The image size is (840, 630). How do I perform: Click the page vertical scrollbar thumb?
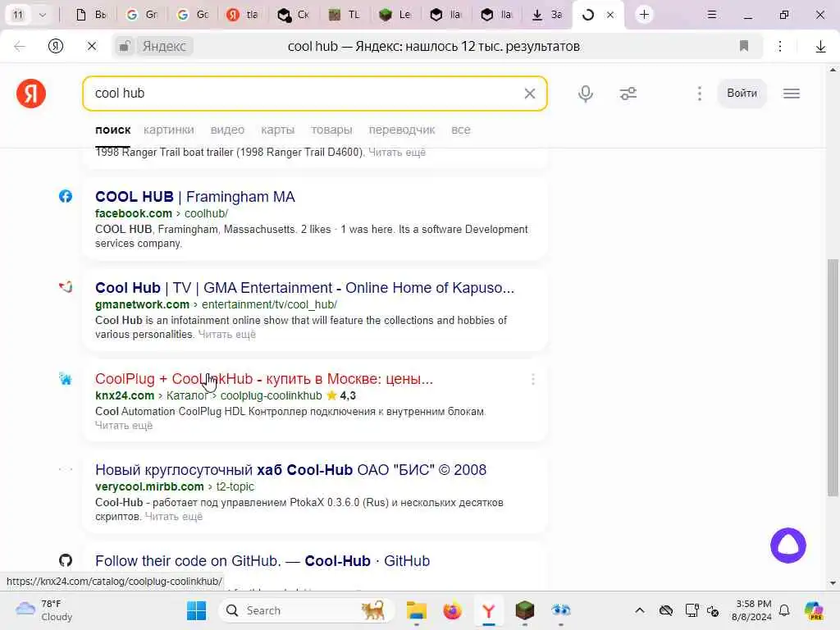[833, 377]
